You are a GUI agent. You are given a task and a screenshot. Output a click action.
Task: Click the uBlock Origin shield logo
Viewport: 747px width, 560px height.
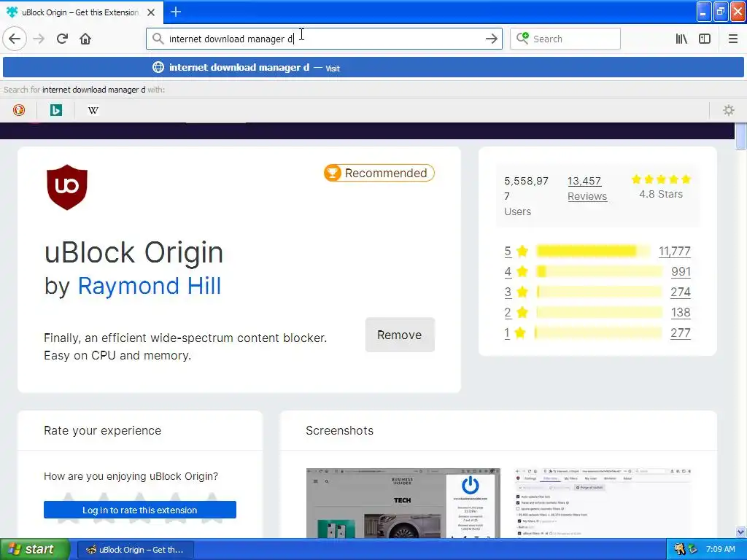tap(66, 187)
